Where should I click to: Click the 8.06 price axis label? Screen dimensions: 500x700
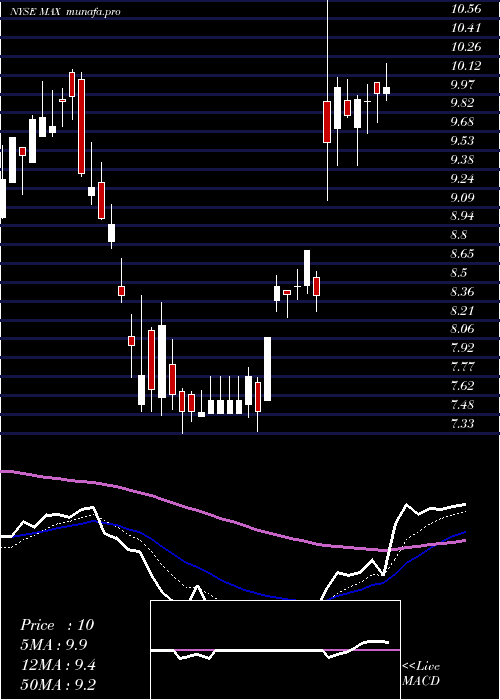tap(462, 329)
